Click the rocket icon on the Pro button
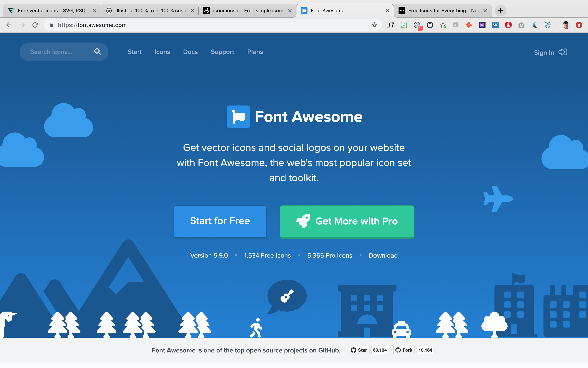Image resolution: width=588 pixels, height=368 pixels. (x=303, y=221)
